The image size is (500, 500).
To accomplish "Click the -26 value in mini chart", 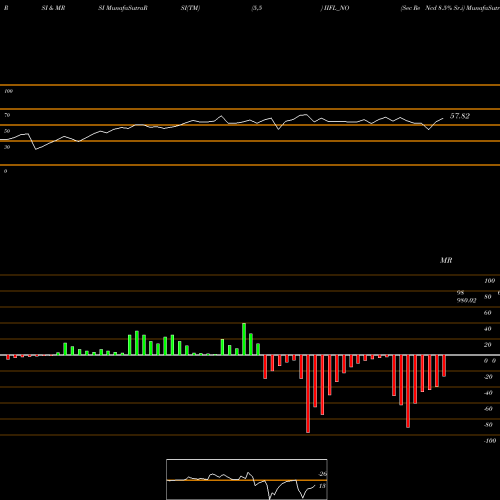I will pos(322,474).
